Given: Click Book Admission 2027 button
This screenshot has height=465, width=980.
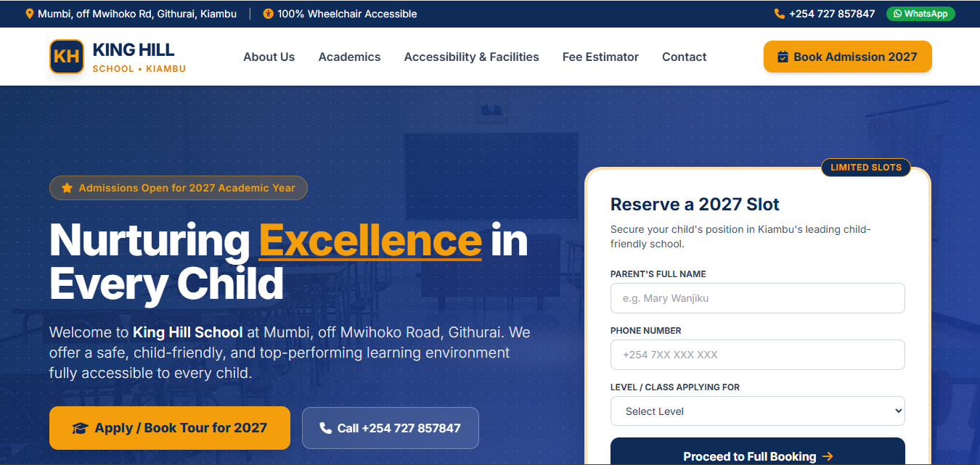Looking at the screenshot, I should tap(847, 57).
